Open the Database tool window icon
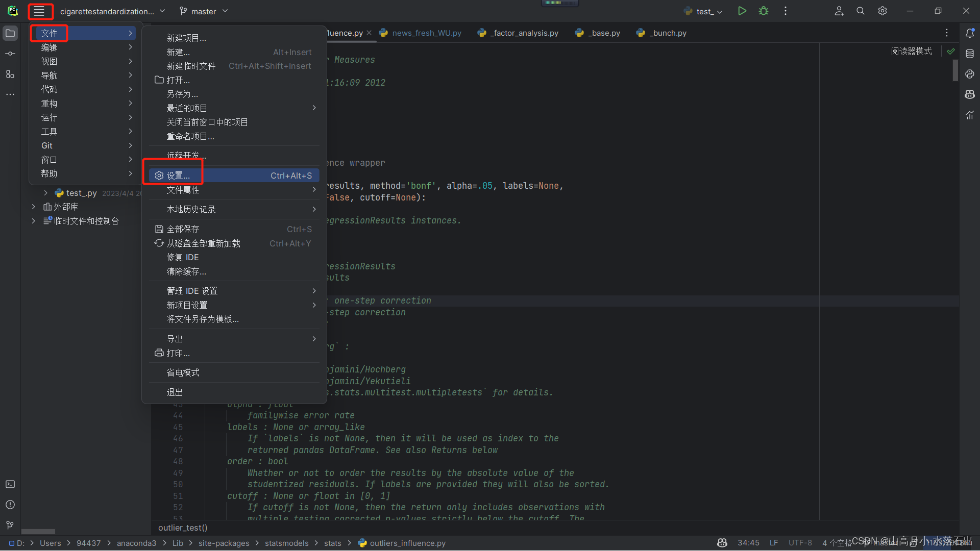Viewport: 980px width, 551px height. point(970,54)
